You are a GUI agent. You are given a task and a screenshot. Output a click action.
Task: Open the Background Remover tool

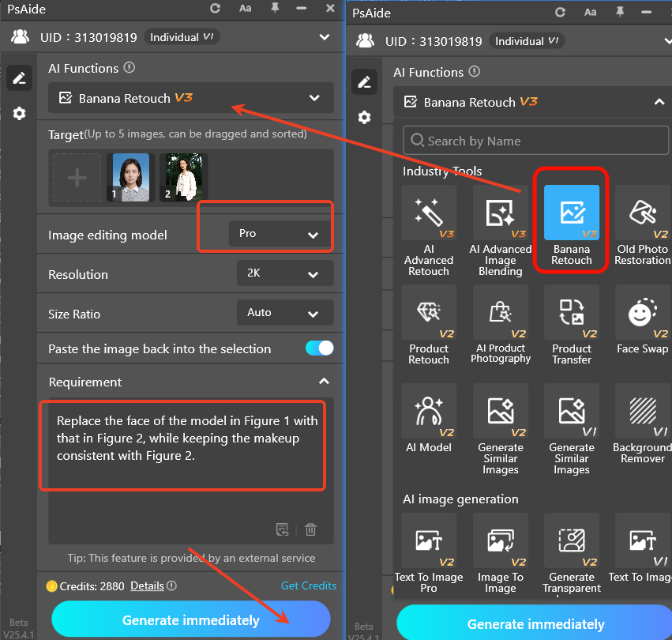(642, 427)
